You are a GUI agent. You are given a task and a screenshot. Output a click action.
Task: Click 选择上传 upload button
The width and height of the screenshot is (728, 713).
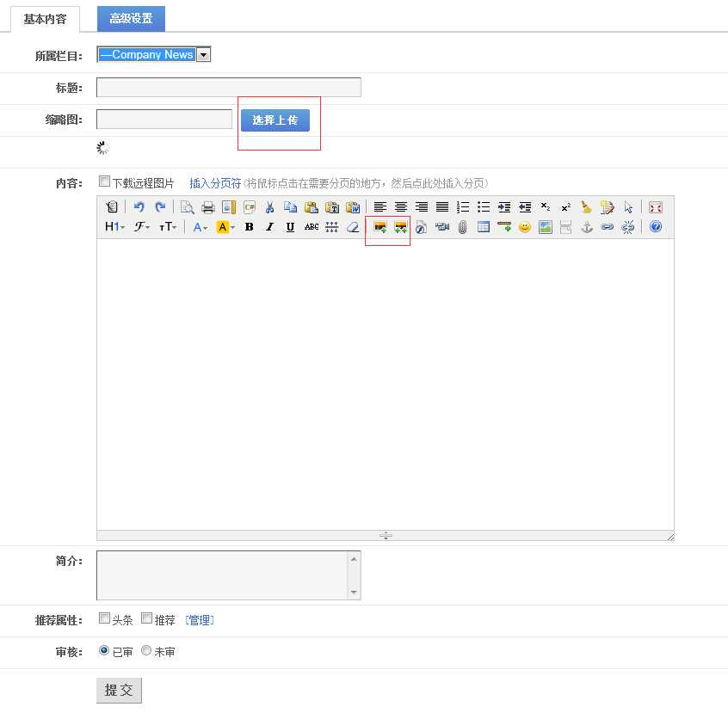pyautogui.click(x=275, y=120)
